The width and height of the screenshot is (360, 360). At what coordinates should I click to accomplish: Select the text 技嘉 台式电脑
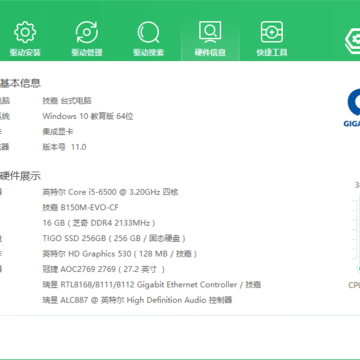[67, 101]
